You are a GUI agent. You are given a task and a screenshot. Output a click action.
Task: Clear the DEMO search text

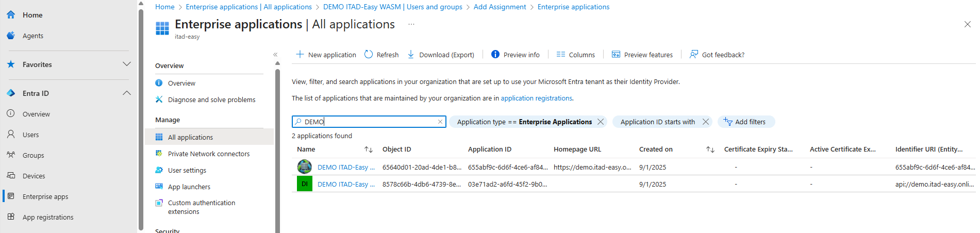click(x=440, y=122)
